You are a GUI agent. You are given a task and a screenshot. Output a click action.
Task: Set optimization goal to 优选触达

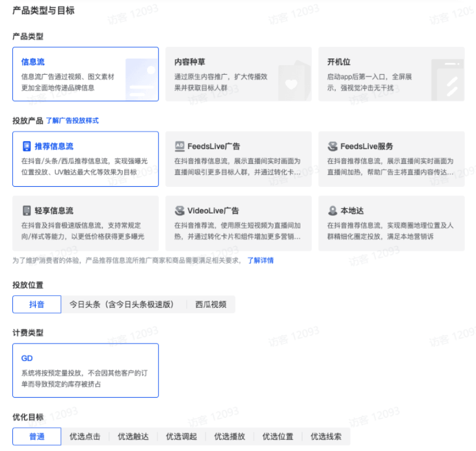pos(133,437)
